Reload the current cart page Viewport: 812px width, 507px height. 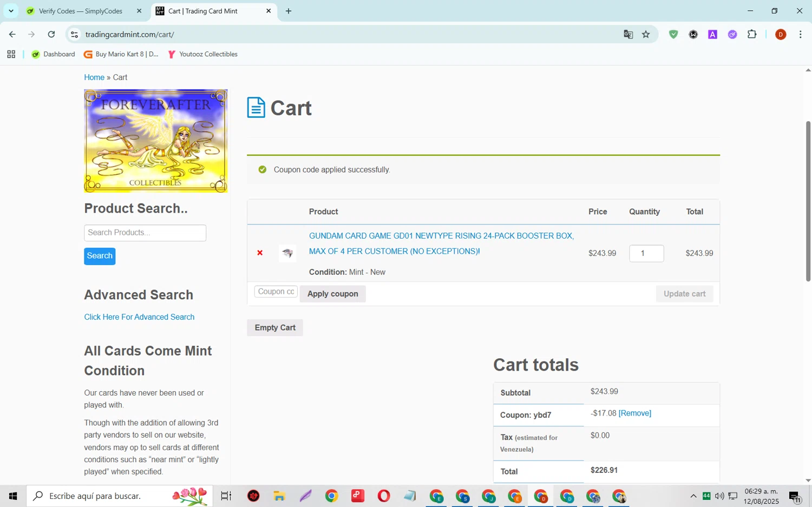point(51,34)
